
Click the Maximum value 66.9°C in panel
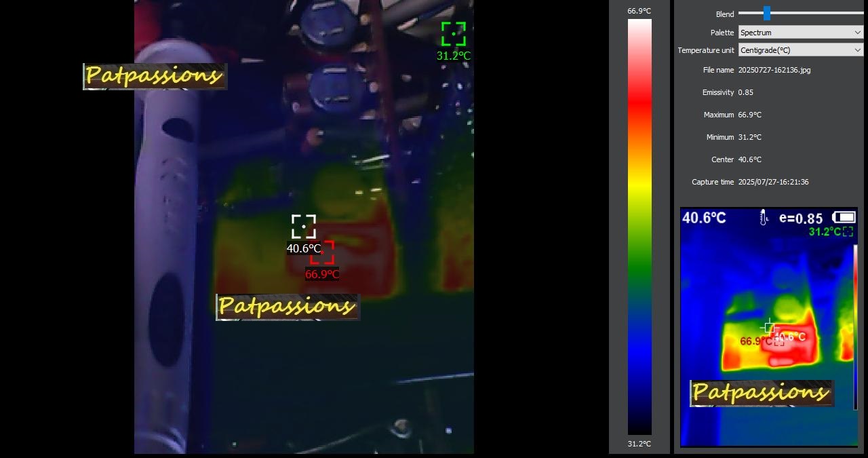click(749, 115)
